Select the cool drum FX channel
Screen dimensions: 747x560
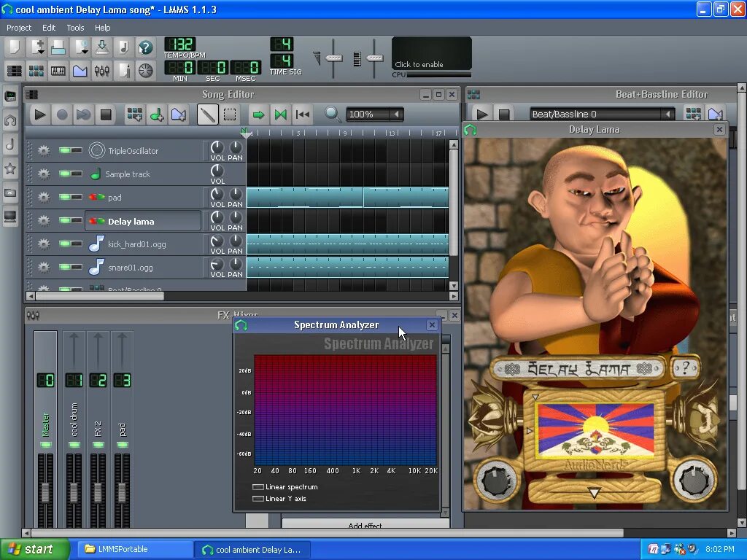(x=74, y=419)
